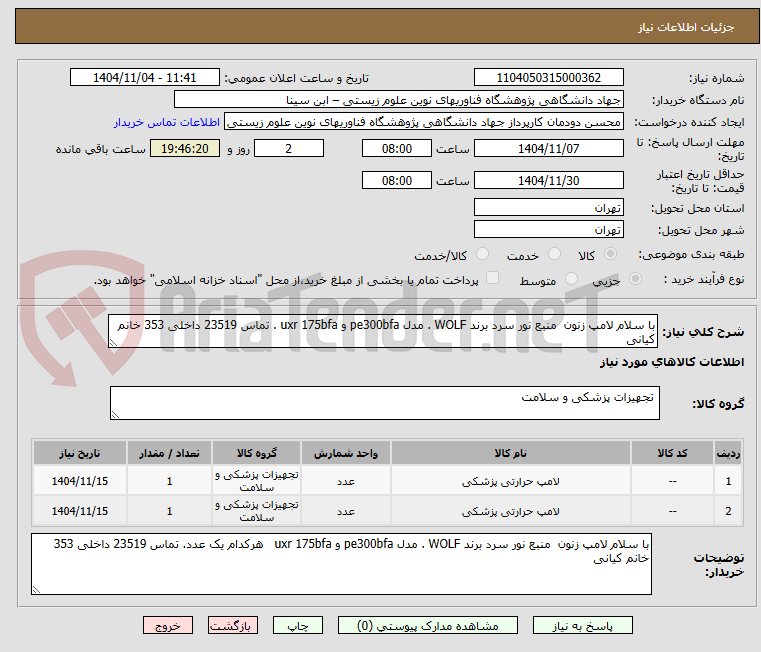Click the گروه کالا text area
Screen dimensions: 761x652
pos(384,403)
